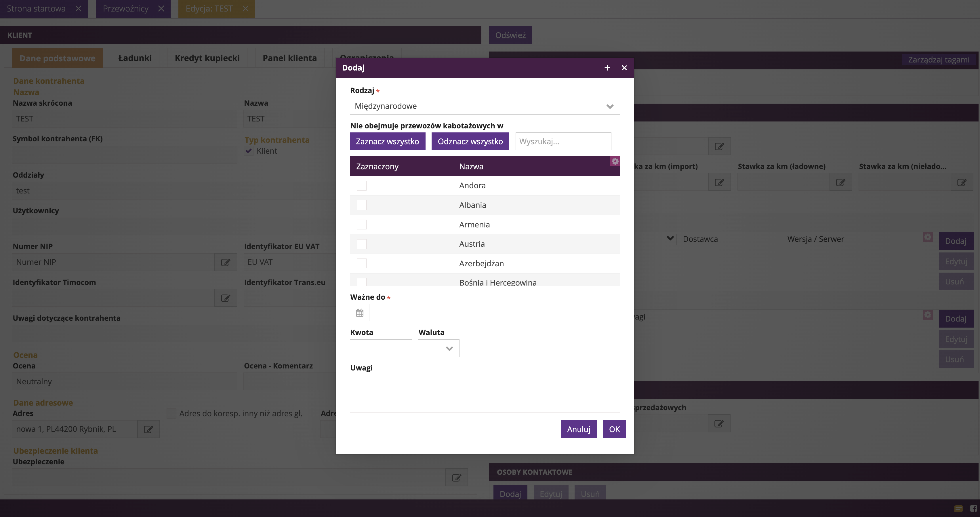Click edit icon below sprzedażowych label

[x=719, y=424]
